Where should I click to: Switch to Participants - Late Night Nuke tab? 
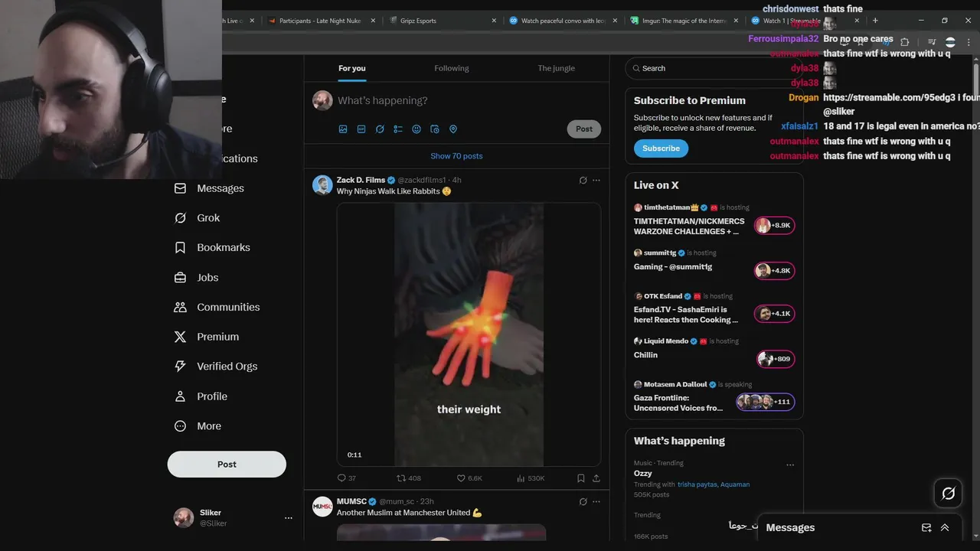point(322,21)
